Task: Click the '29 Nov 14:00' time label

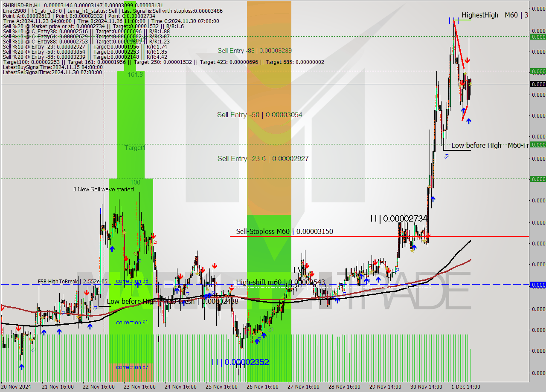Action: (385, 387)
